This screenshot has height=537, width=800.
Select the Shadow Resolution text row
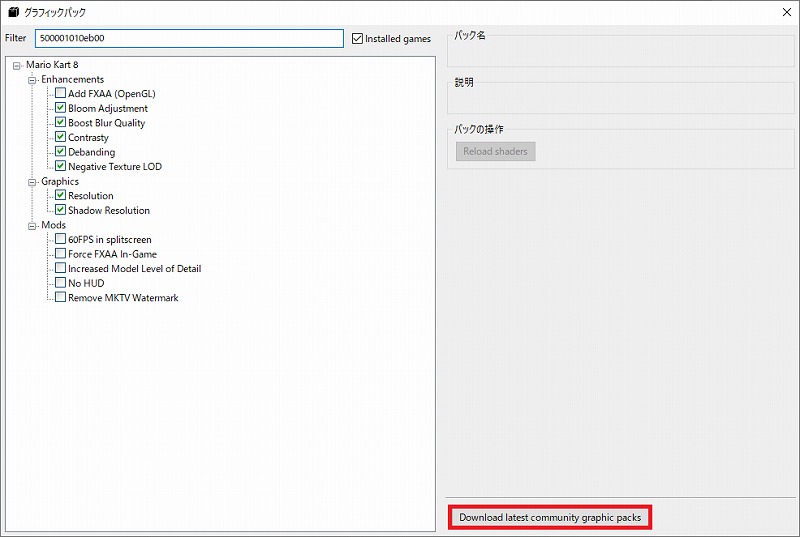pos(109,211)
